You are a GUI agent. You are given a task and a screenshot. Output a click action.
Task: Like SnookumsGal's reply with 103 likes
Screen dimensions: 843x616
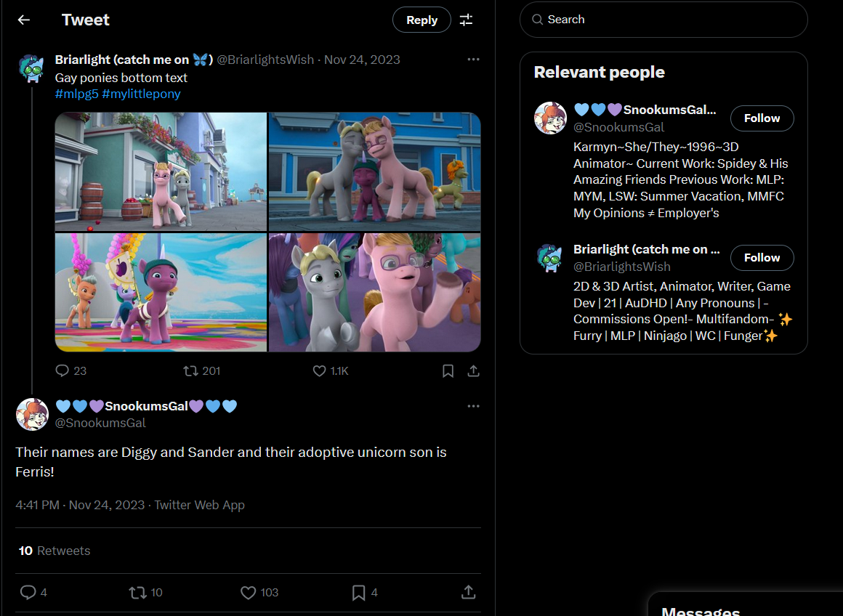tap(259, 592)
